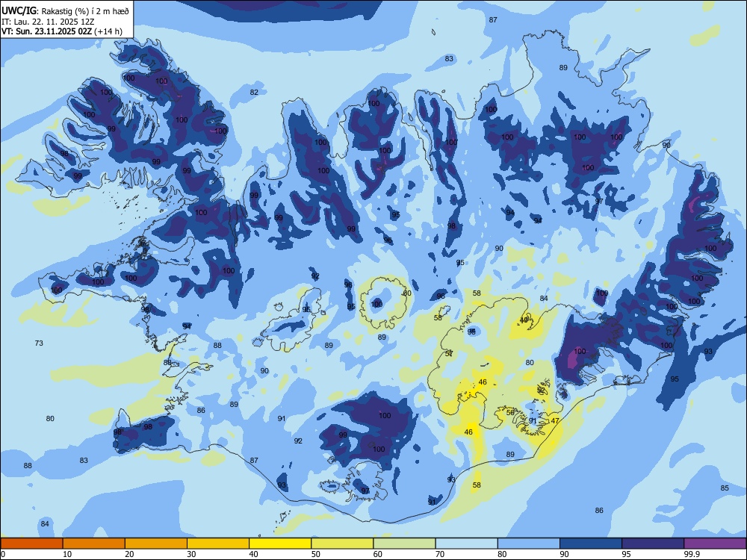Click the humidity value 85 on the map
Viewport: 747px width, 560px height.
(x=725, y=488)
